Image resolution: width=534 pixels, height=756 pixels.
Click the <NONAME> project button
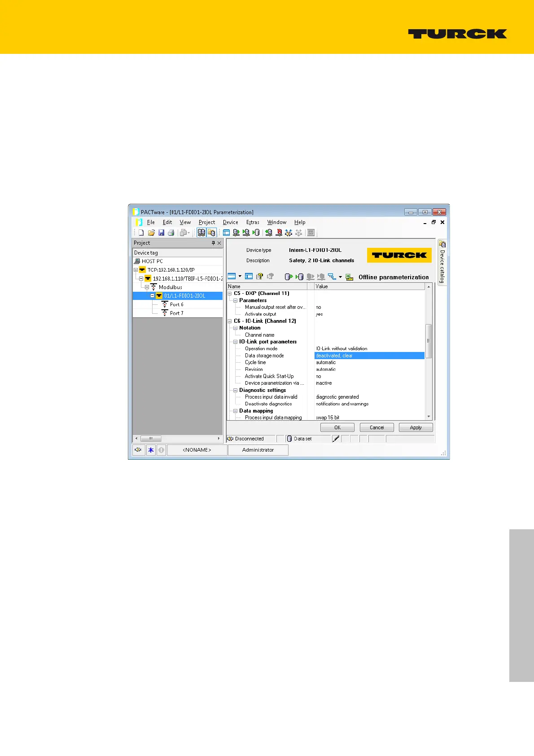pyautogui.click(x=197, y=450)
